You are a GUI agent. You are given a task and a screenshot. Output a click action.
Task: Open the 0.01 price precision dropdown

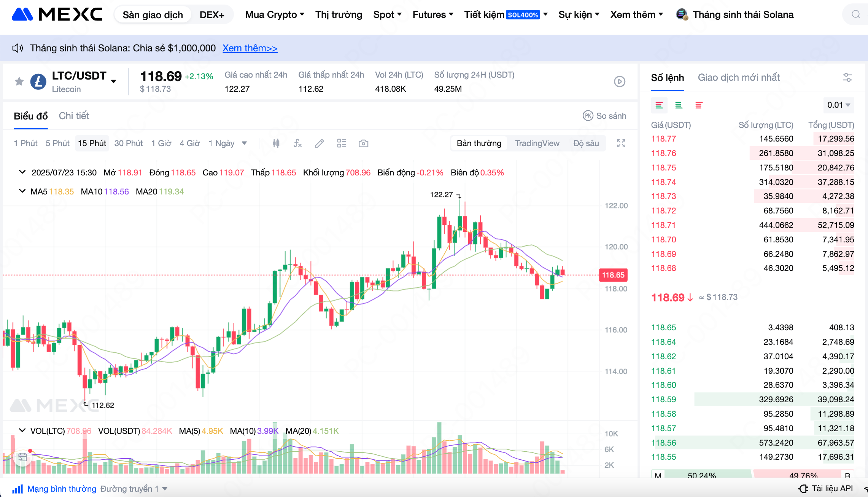[838, 105]
